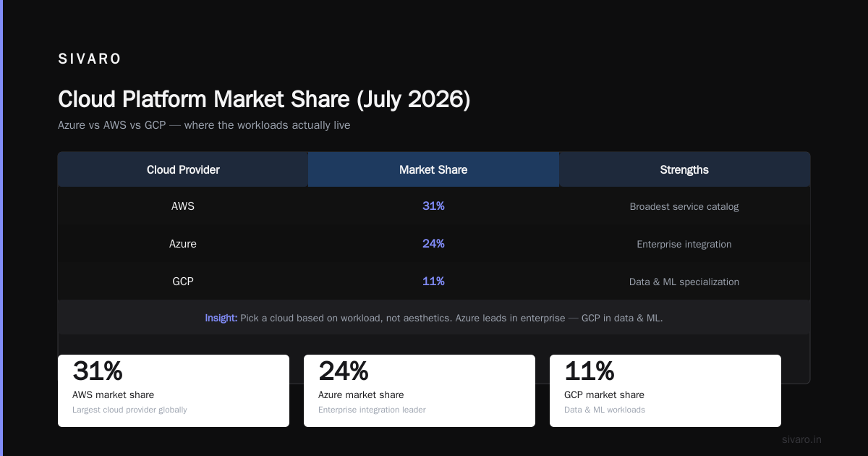Select the Strengths column header
Screen dimensions: 868x456
(684, 169)
